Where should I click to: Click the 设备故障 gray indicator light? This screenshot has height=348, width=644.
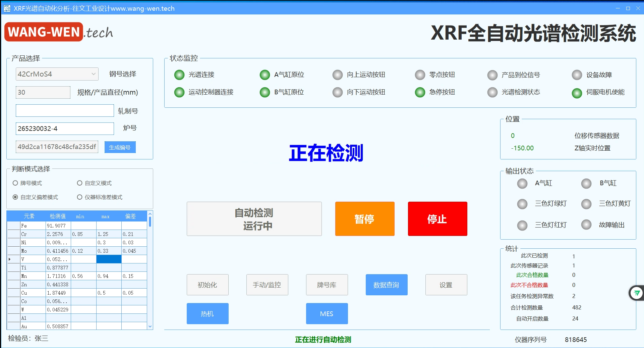(577, 75)
